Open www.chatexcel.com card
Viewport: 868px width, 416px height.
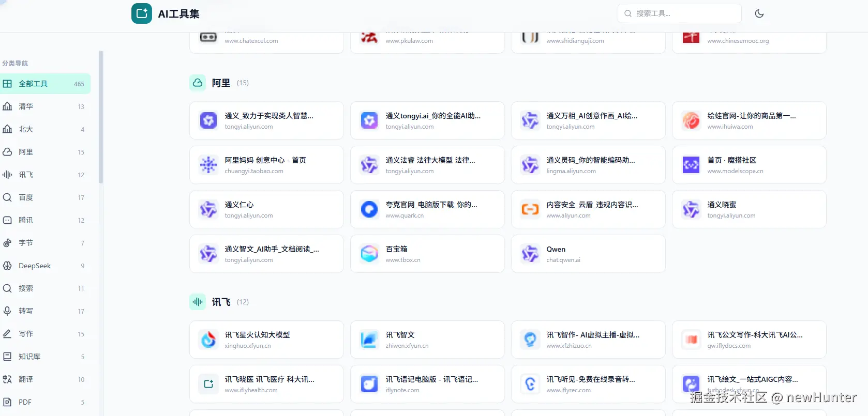point(266,42)
